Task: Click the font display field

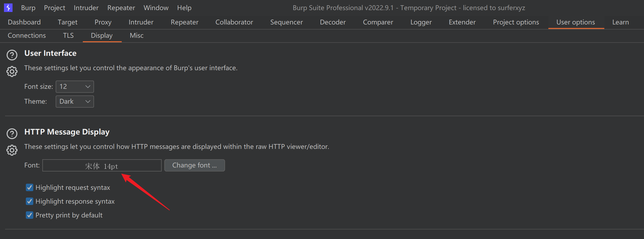Action: [x=102, y=165]
